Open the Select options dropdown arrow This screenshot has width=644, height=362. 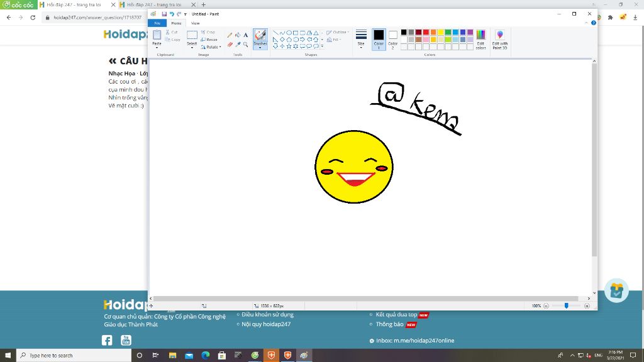click(192, 48)
